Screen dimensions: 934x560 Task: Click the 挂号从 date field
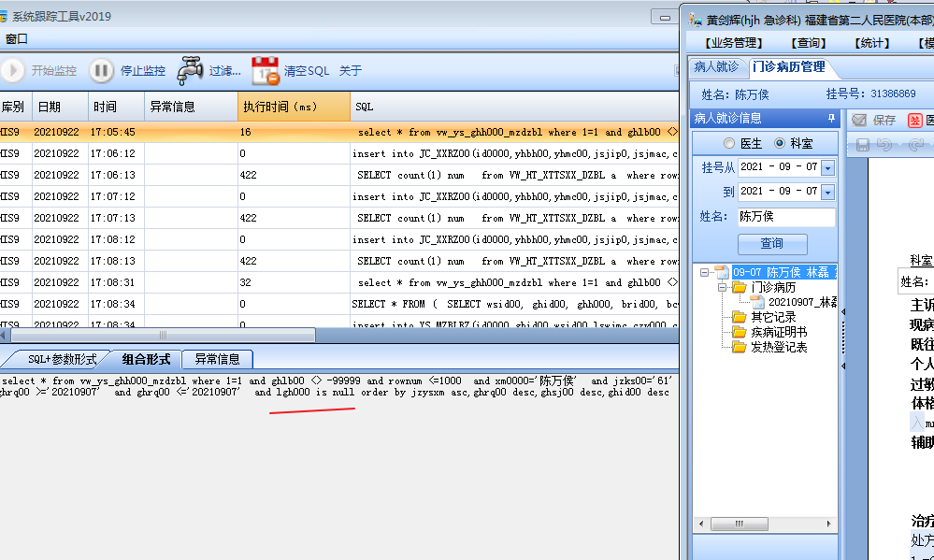pos(786,168)
